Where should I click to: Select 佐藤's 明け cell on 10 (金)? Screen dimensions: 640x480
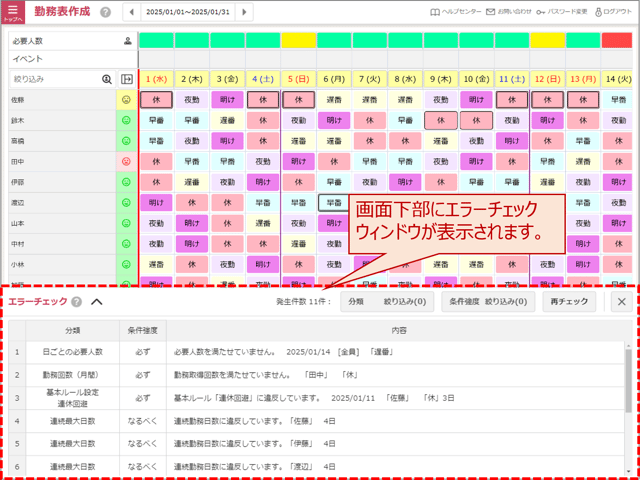[476, 100]
